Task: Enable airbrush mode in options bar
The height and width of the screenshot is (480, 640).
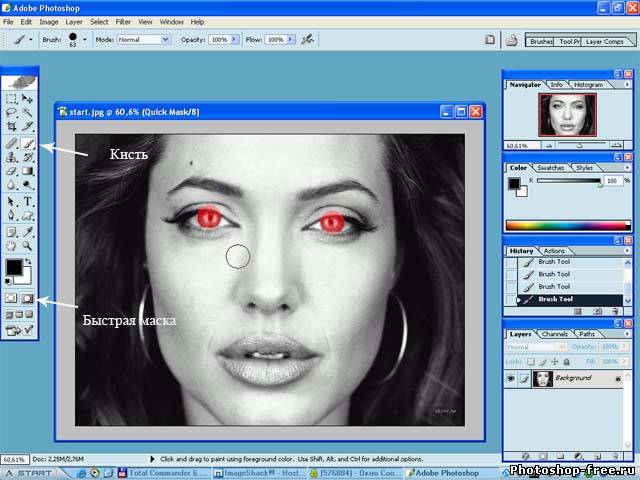Action: click(x=307, y=40)
